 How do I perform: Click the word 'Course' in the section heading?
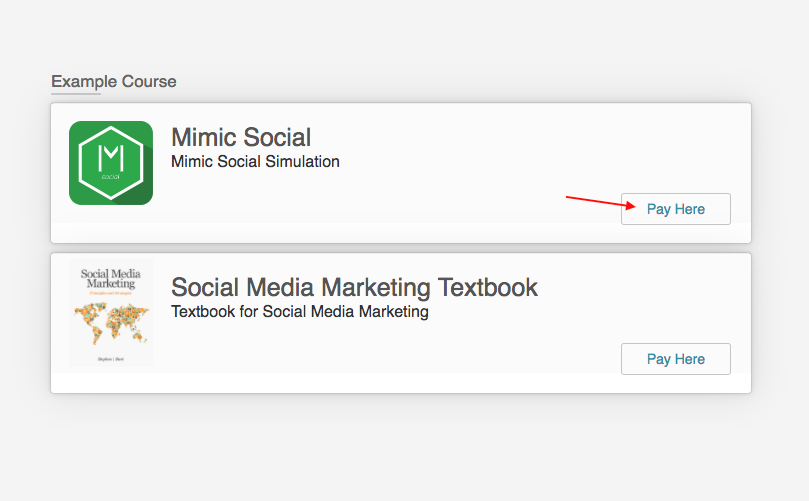tap(149, 81)
